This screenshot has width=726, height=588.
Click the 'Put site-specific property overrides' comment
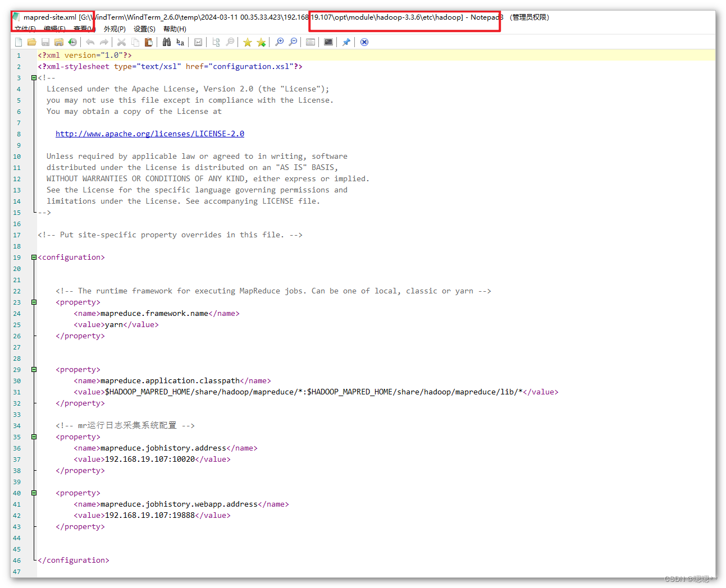(170, 235)
